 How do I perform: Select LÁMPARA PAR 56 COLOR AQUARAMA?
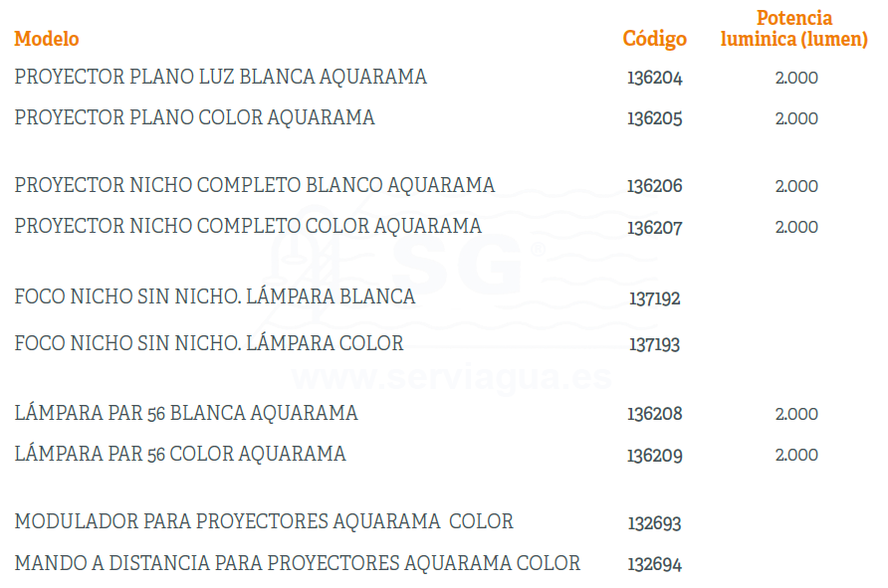pos(180,454)
